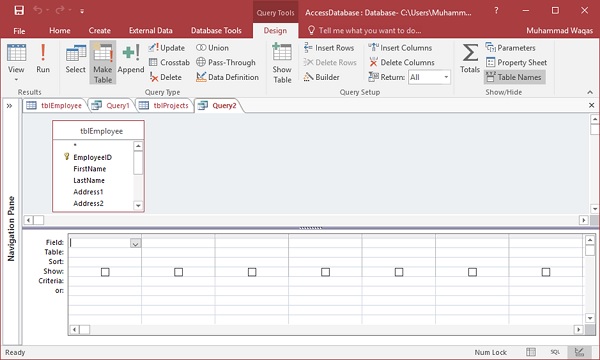Open the Field dropdown in the first column
600x360 pixels.
click(135, 243)
